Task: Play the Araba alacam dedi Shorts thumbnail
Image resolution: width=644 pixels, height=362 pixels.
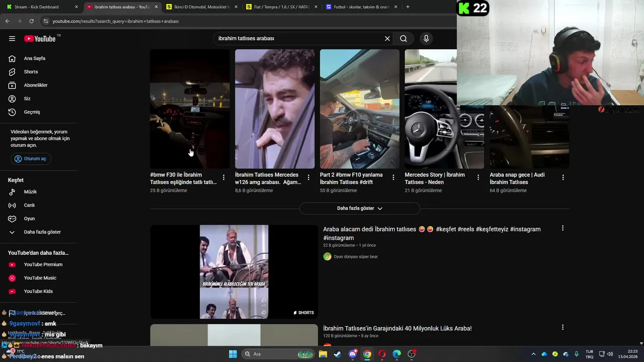Action: (234, 271)
